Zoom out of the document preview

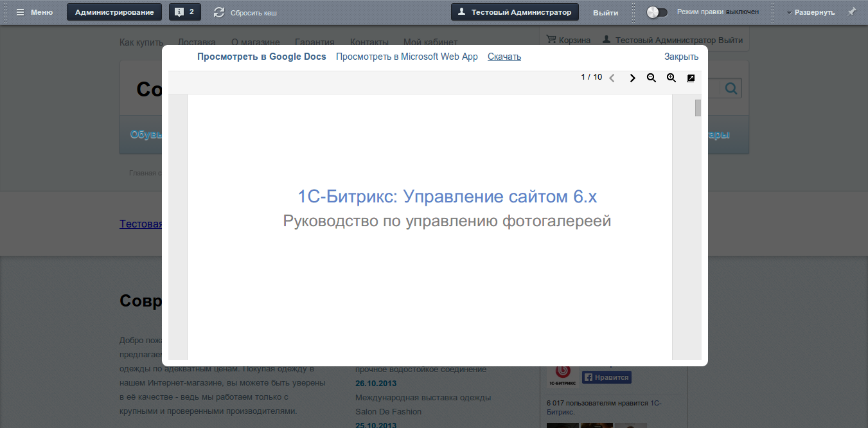pyautogui.click(x=651, y=78)
